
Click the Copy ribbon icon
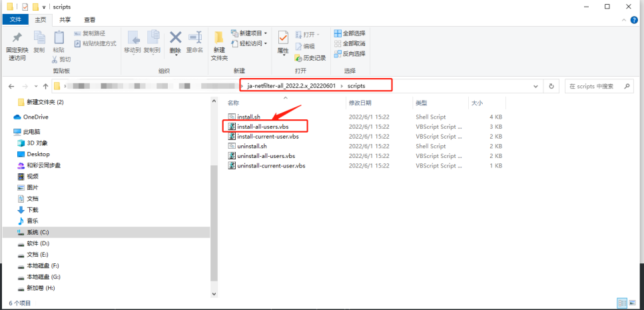(39, 37)
